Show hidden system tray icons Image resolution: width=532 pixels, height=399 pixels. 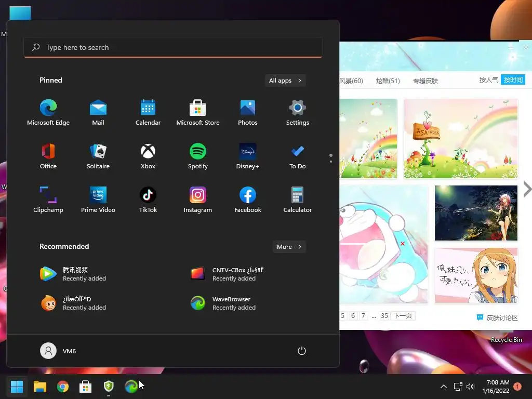pos(444,387)
